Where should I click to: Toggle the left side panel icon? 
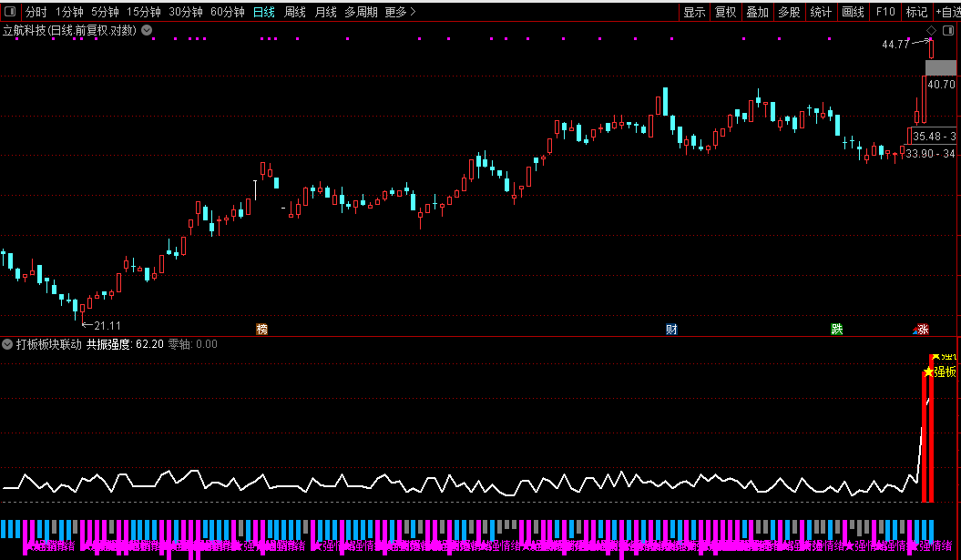tap(10, 11)
